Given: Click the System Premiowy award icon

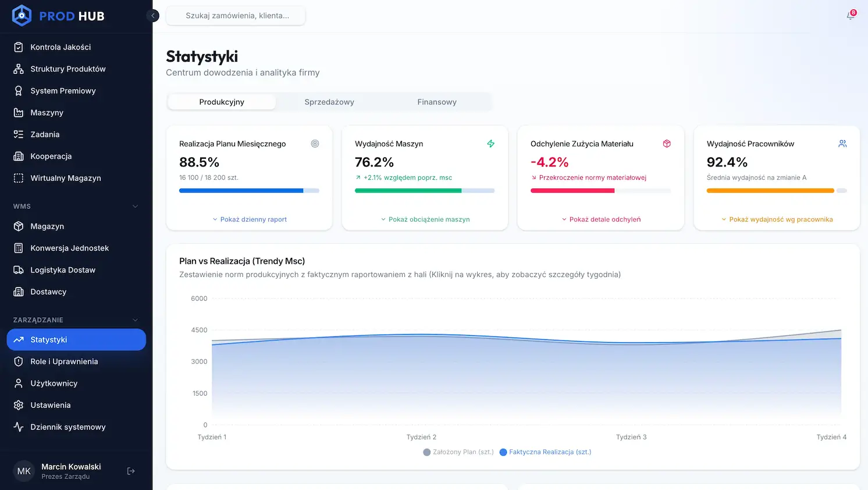Looking at the screenshot, I should point(19,91).
